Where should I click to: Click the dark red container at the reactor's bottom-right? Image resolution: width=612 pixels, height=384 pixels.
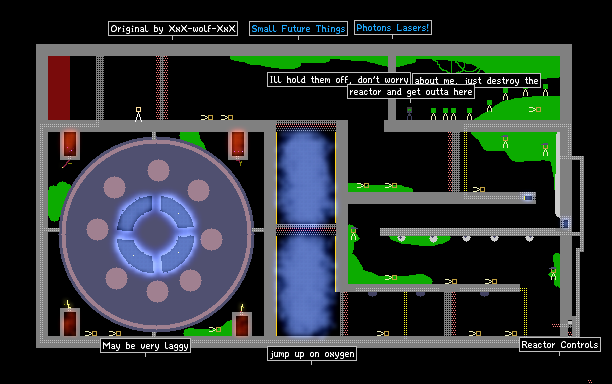pos(242,324)
